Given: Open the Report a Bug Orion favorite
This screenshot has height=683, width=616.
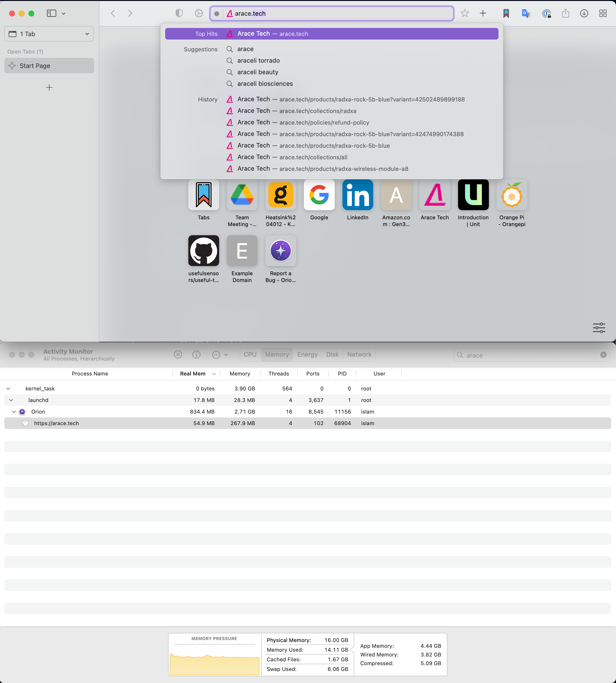Looking at the screenshot, I should (x=281, y=251).
